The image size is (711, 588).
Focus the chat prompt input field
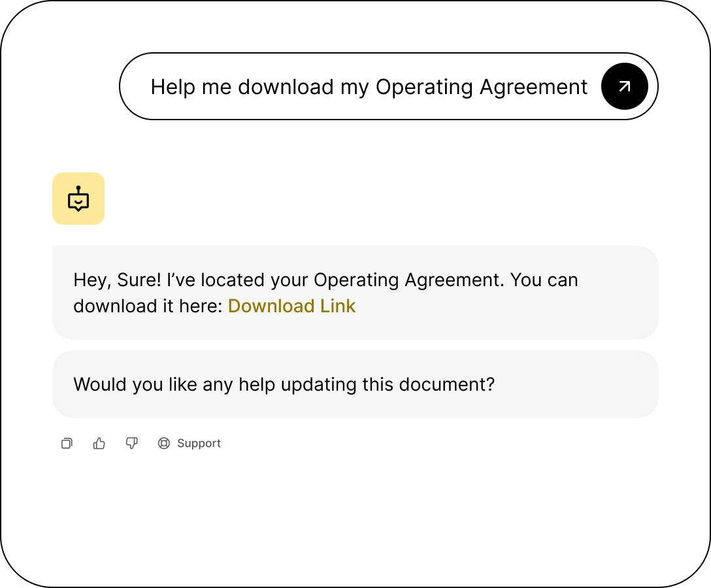(x=366, y=86)
